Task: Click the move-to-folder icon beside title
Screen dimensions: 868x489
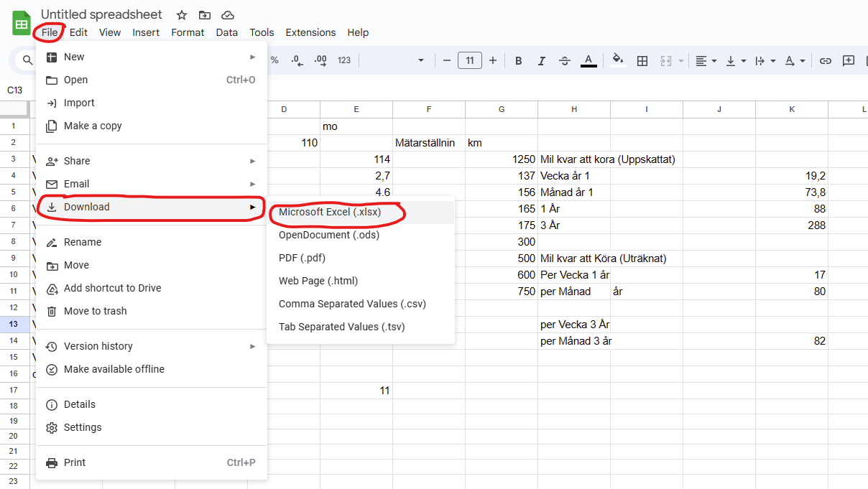Action: [x=205, y=15]
